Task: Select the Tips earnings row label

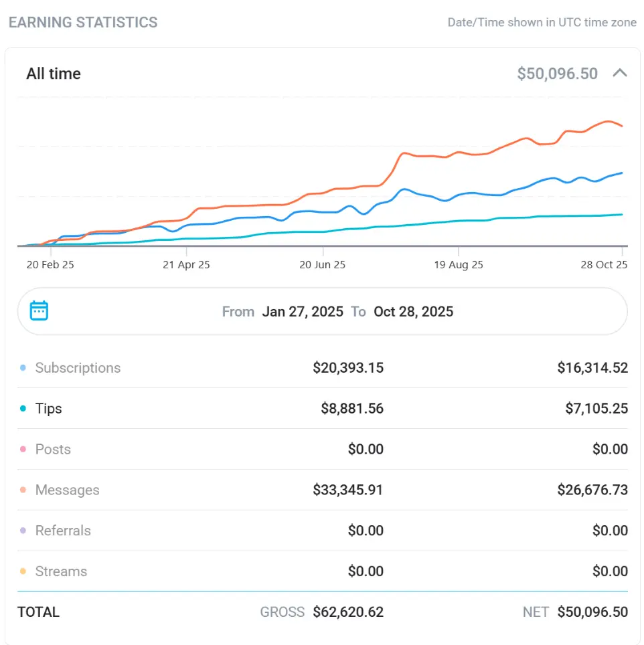Action: click(48, 409)
